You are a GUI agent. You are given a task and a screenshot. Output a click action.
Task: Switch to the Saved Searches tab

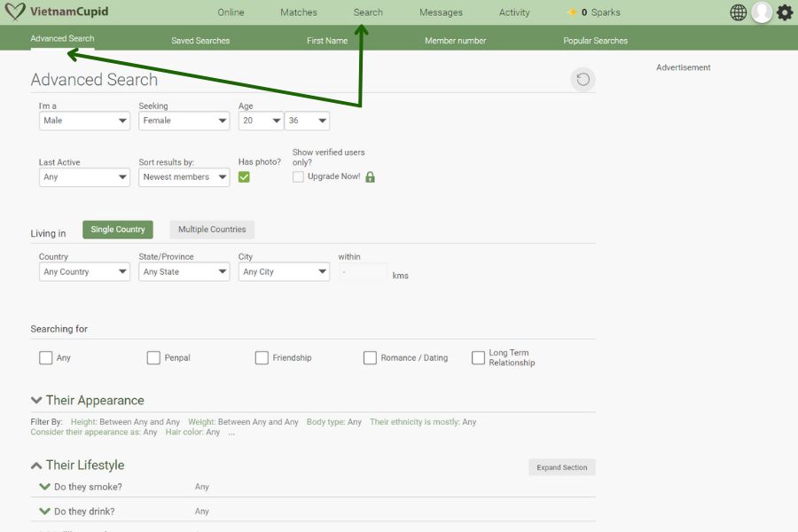tap(200, 41)
